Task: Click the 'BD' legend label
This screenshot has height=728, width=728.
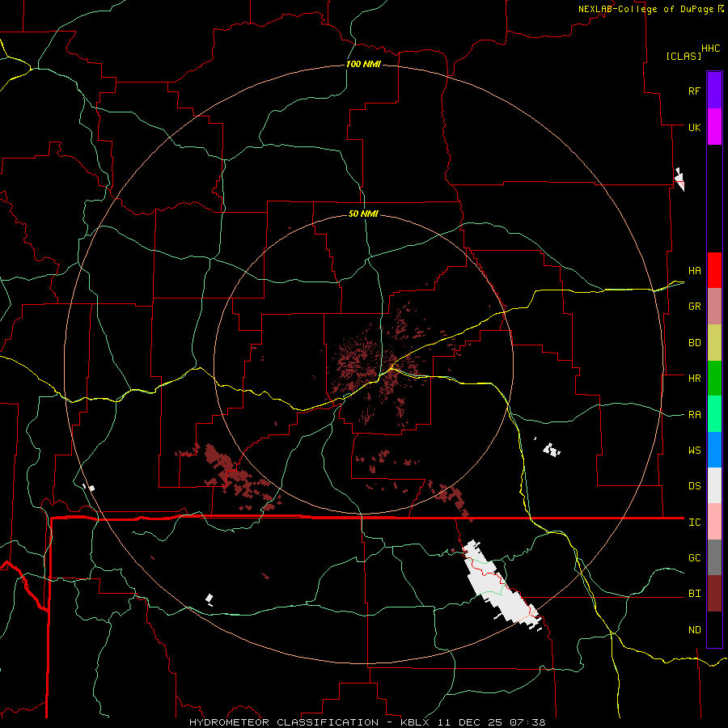Action: click(x=695, y=343)
